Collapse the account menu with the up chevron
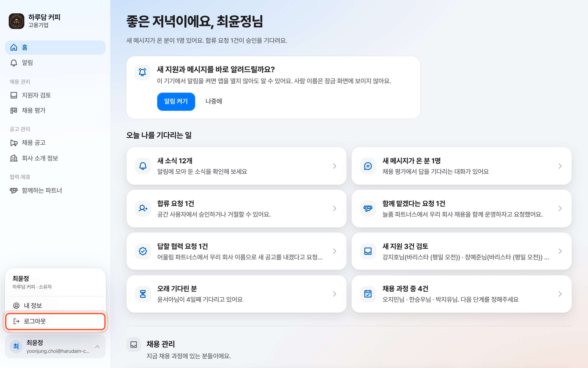This screenshot has width=588, height=368. (97, 347)
